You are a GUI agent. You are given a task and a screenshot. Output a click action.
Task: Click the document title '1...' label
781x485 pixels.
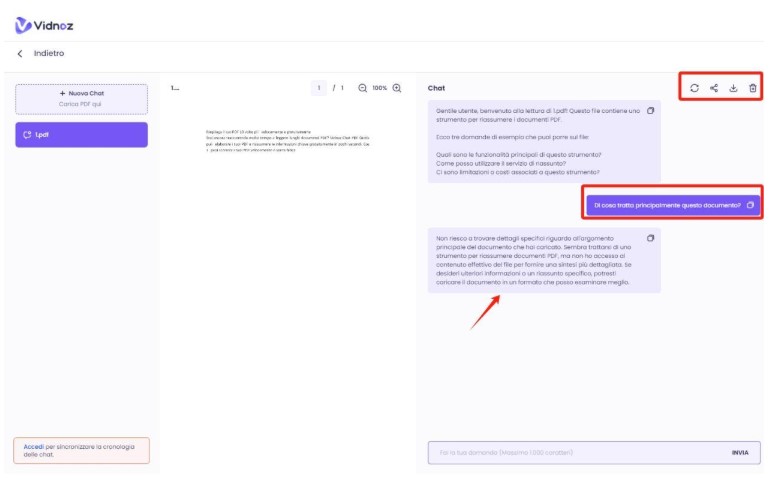[175, 88]
